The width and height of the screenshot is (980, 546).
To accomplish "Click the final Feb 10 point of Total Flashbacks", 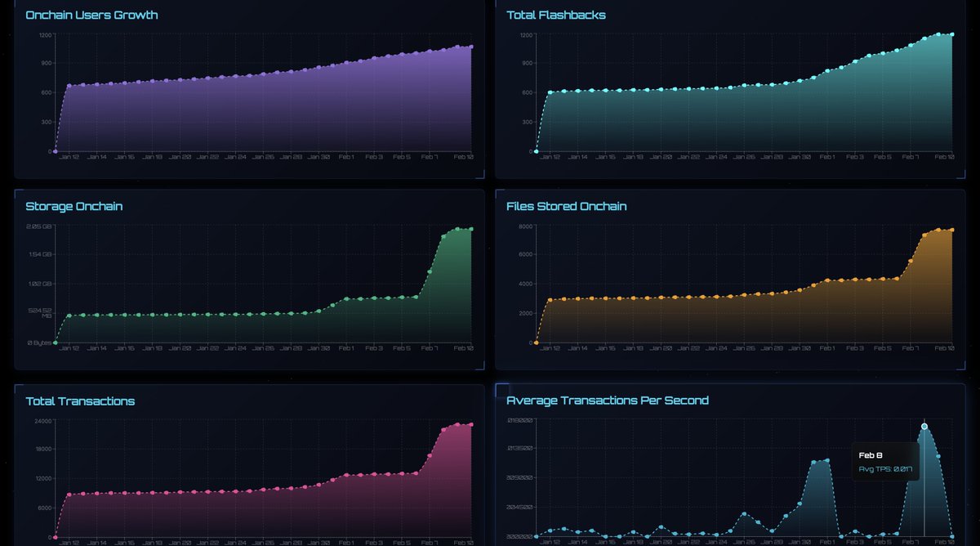I will 952,34.
